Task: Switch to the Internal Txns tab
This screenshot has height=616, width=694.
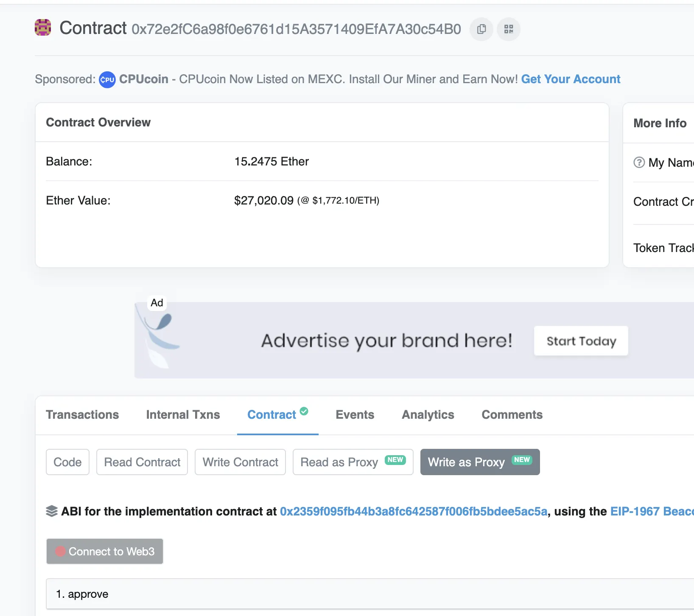Action: [x=183, y=414]
